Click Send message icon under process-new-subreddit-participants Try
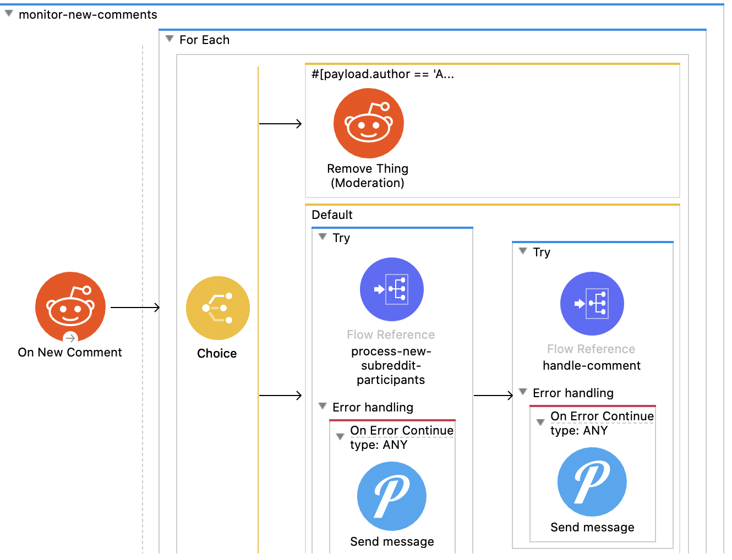 click(x=392, y=496)
